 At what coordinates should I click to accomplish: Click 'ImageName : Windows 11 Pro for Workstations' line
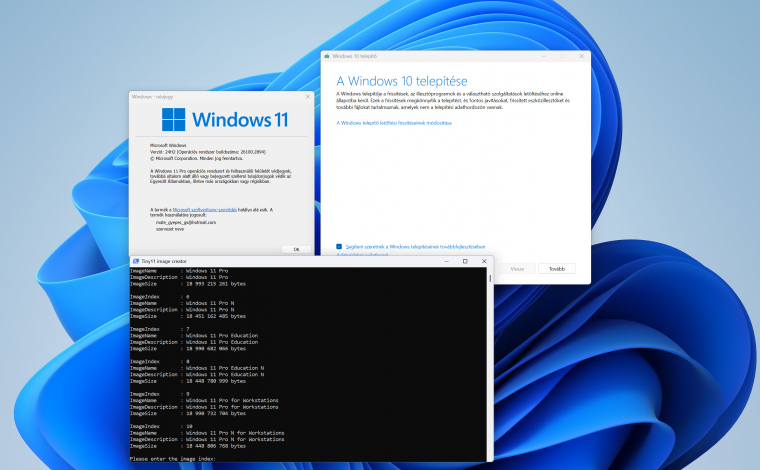point(204,400)
